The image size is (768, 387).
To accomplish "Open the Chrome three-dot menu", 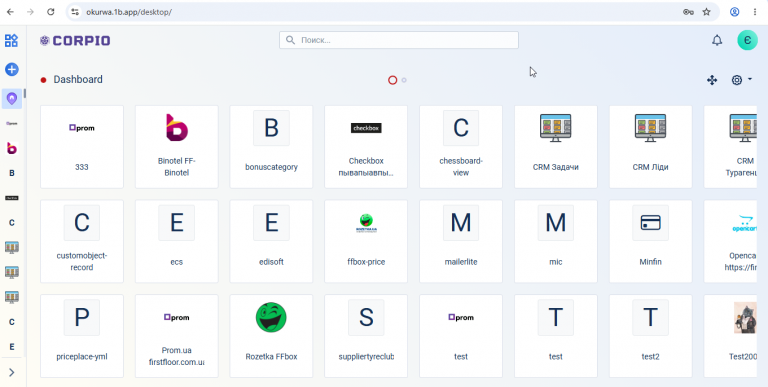I will (755, 12).
